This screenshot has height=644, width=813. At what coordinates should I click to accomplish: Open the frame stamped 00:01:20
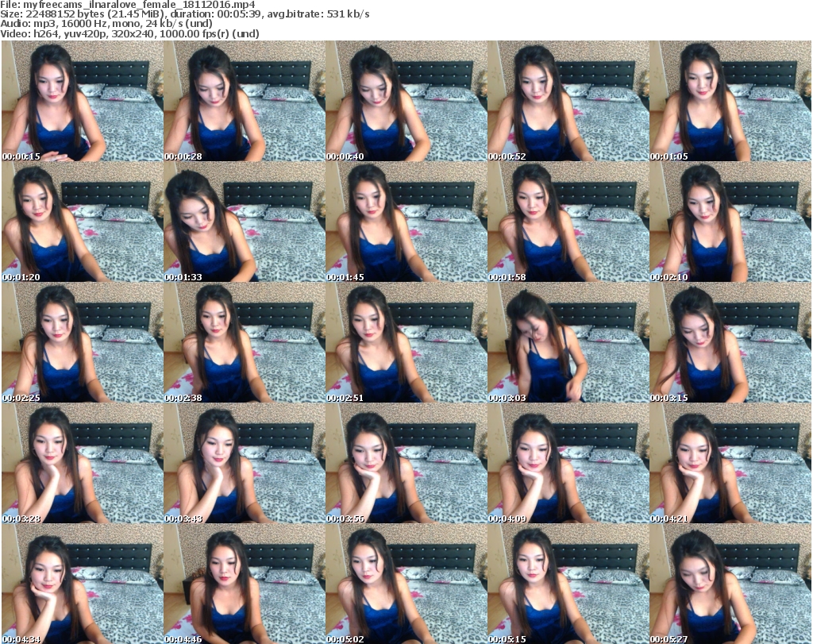click(x=83, y=222)
